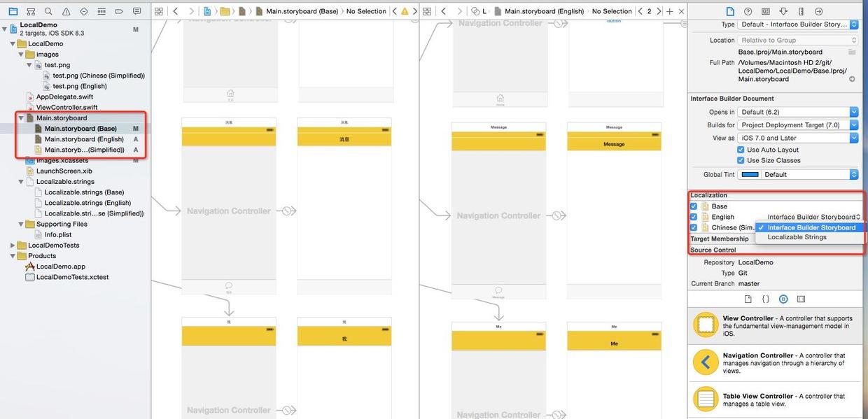Viewport: 868px width, 419px height.
Task: Open the Builds for deployment target dropdown
Action: pyautogui.click(x=798, y=125)
